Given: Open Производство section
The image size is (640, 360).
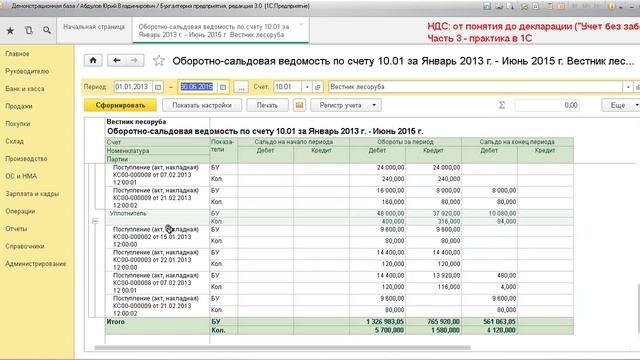Looking at the screenshot, I should tap(26, 158).
